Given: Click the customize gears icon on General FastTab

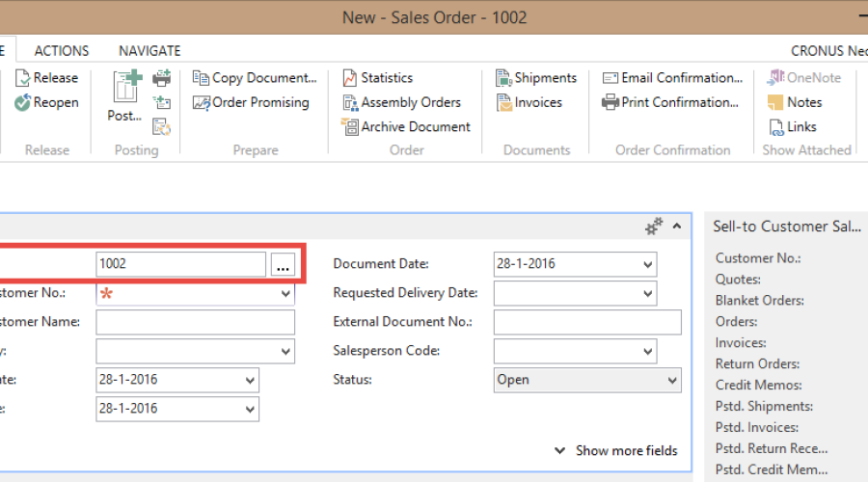Looking at the screenshot, I should coord(654,227).
